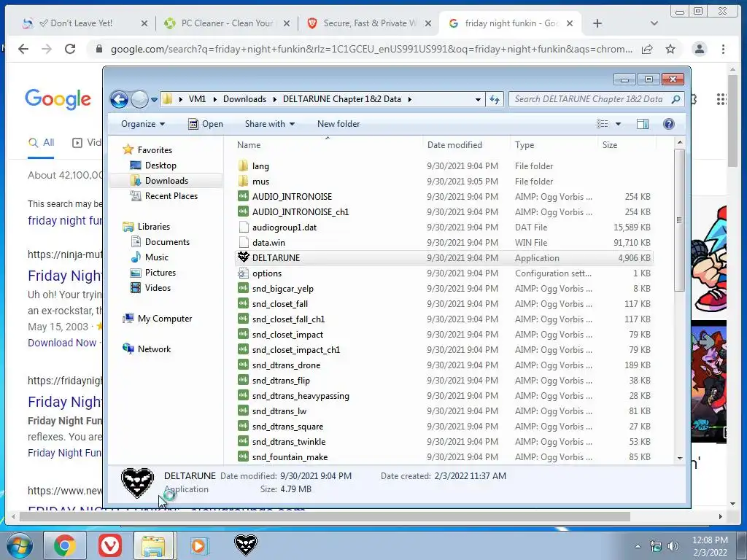Expand breadcrumb arrow after DELTARUNE Chapter 1&2 Data
Screen dimensions: 747x560
point(410,99)
